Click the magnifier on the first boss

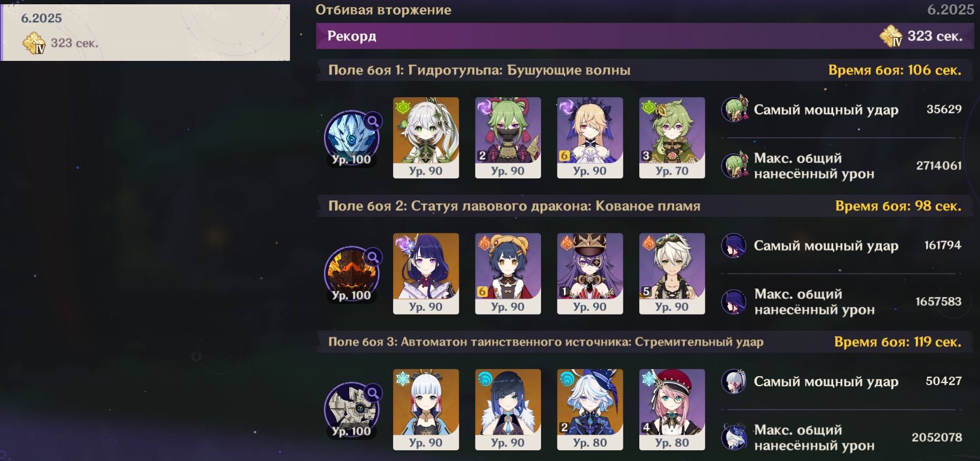click(373, 121)
